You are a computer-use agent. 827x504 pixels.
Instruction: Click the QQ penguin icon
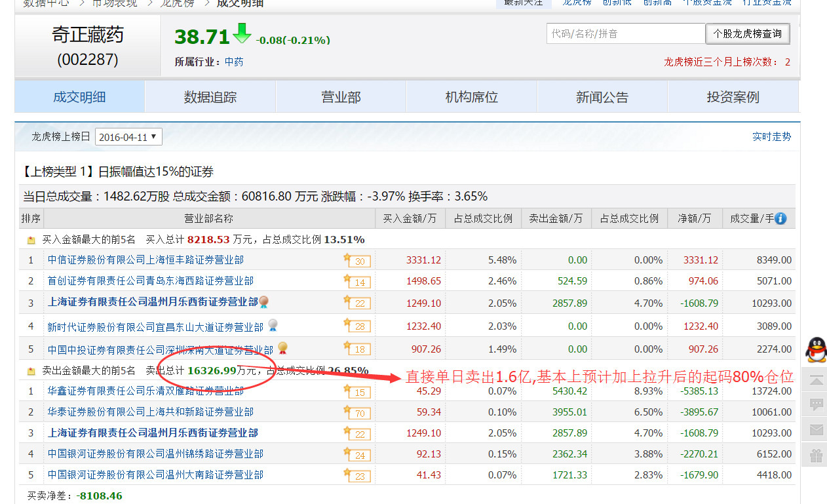tap(816, 349)
